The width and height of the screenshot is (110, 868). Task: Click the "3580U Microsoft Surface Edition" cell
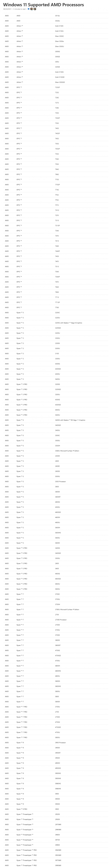(x=67, y=451)
